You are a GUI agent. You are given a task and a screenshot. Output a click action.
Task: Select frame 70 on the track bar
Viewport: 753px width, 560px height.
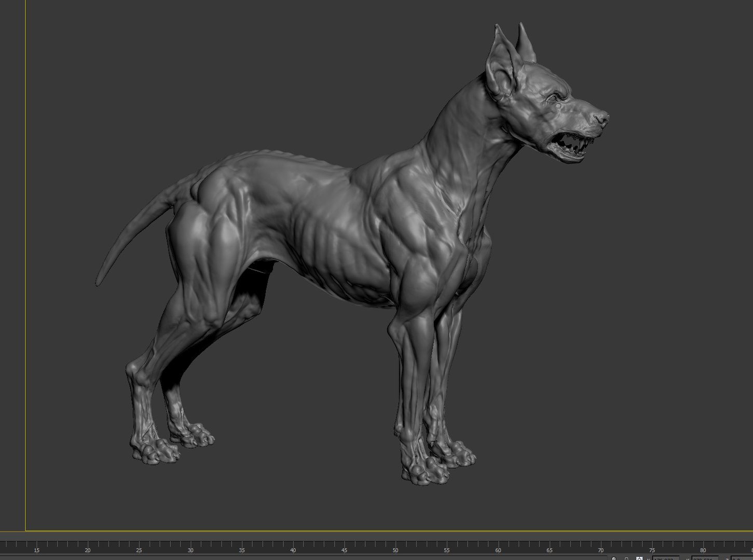coord(601,550)
